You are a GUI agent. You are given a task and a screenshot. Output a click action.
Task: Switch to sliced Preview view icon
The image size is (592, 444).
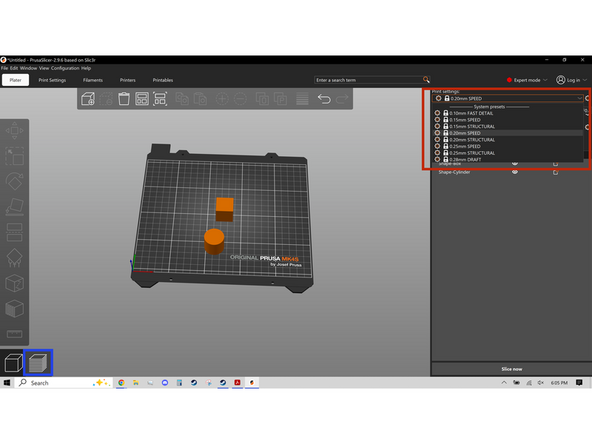(x=38, y=363)
